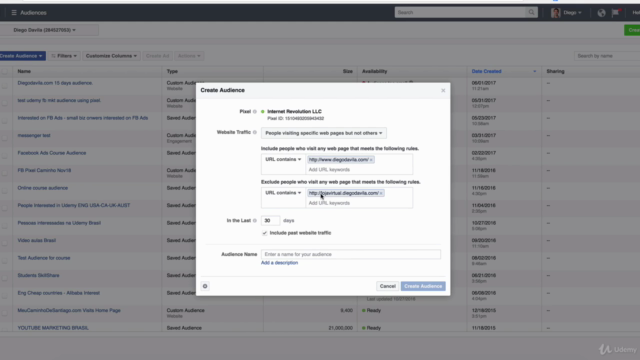Select checkbox for Diegodavila.com 15 days audience
Screen dimensions: 640x360
(4, 85)
